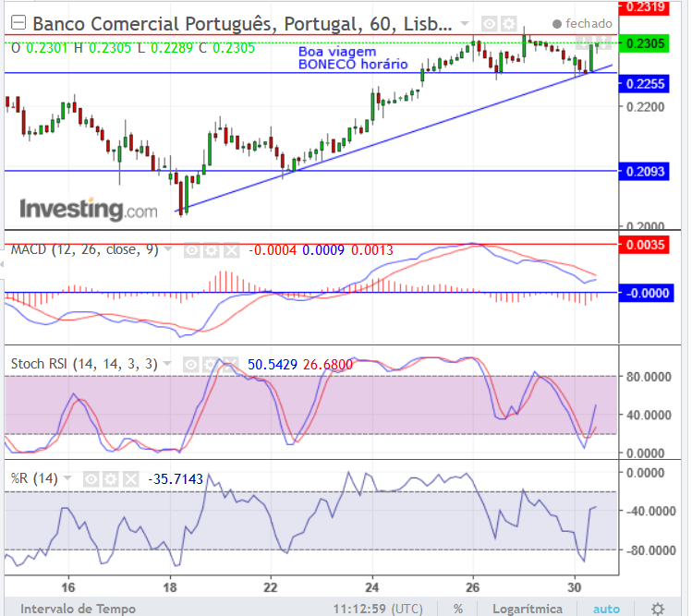Viewport: 692px width, 616px height.
Task: Click the Stoch RSI (14, 14, 3, 3) title
Action: pos(84,364)
